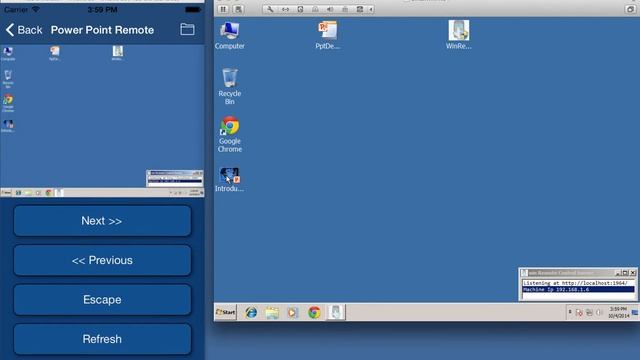Viewport: 640px width, 360px height.
Task: Click the USB device icon in VM toolbar
Action: coord(345,9)
